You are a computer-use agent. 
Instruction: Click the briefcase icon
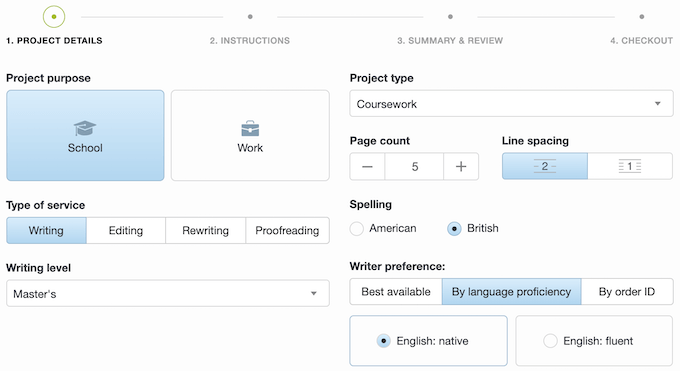coord(250,129)
